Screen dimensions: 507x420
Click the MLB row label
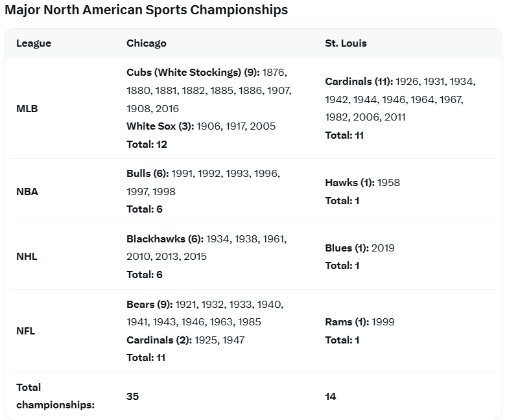pyautogui.click(x=27, y=108)
